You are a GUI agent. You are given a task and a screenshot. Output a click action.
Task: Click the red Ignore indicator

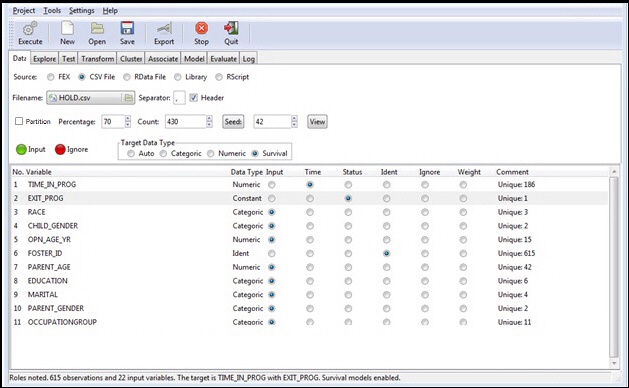point(60,150)
